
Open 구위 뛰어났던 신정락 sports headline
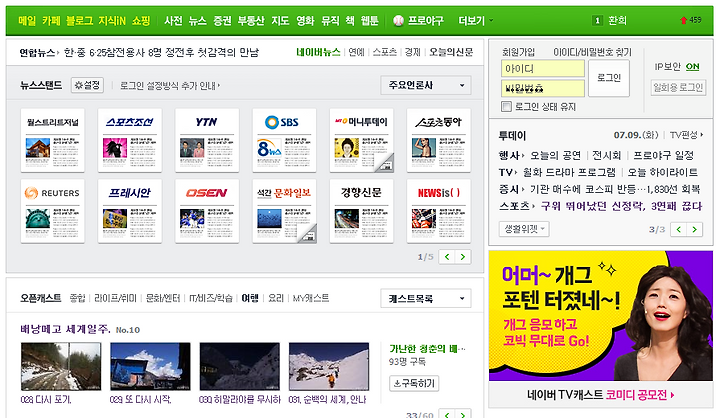click(x=621, y=206)
